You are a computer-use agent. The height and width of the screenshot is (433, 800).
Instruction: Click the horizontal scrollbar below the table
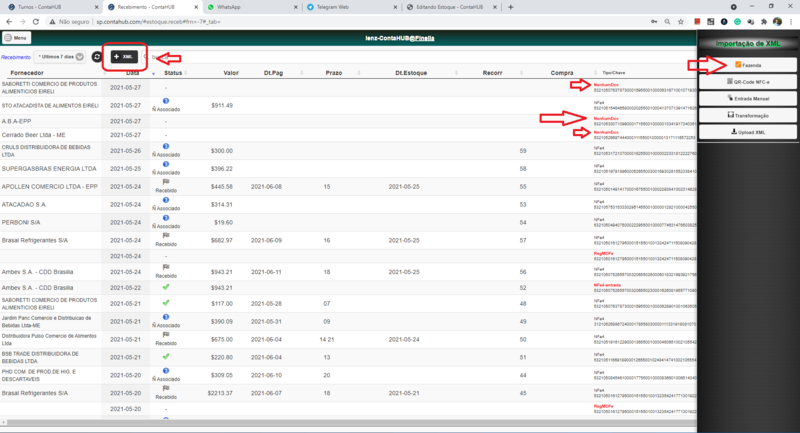(x=348, y=422)
